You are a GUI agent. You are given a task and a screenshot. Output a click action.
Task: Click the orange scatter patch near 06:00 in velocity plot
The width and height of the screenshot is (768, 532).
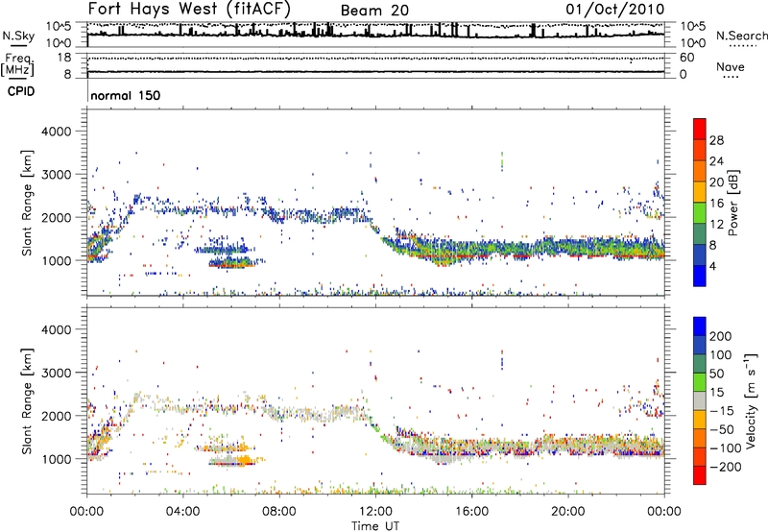(x=244, y=461)
